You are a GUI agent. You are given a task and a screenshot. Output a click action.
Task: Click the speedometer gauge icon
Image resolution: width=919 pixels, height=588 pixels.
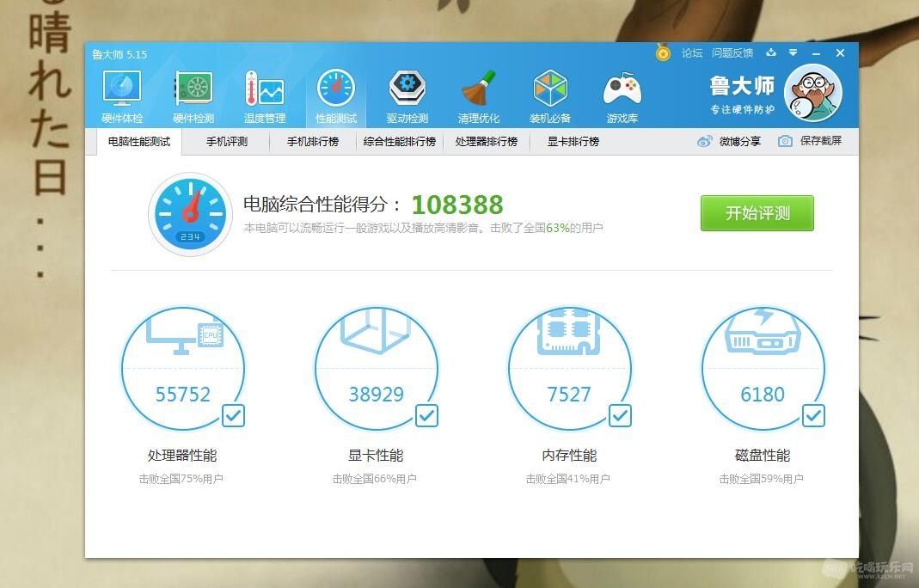coord(190,214)
